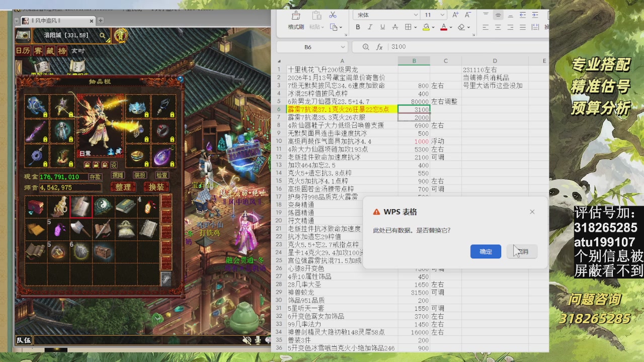
Task: Click the magnifier beside 洛阳城 location
Action: (x=102, y=36)
